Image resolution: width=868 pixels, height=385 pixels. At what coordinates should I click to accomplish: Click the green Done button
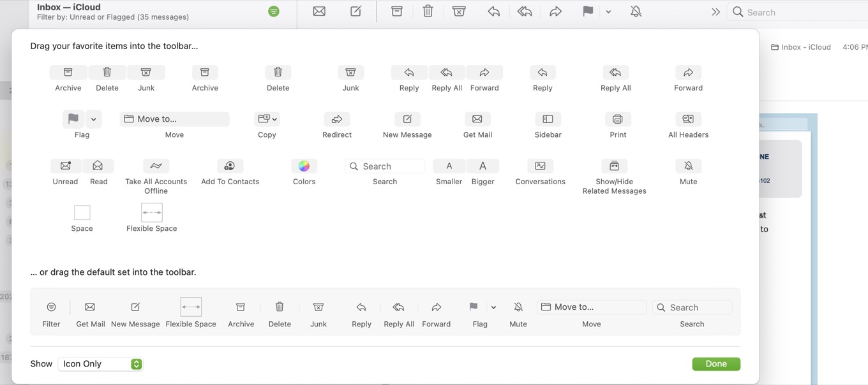pos(715,363)
